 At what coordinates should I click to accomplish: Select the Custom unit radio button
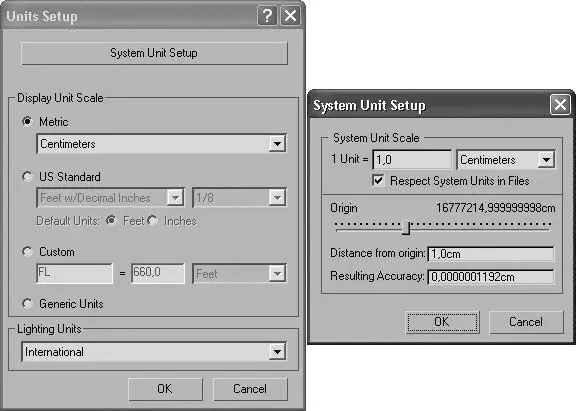(27, 252)
